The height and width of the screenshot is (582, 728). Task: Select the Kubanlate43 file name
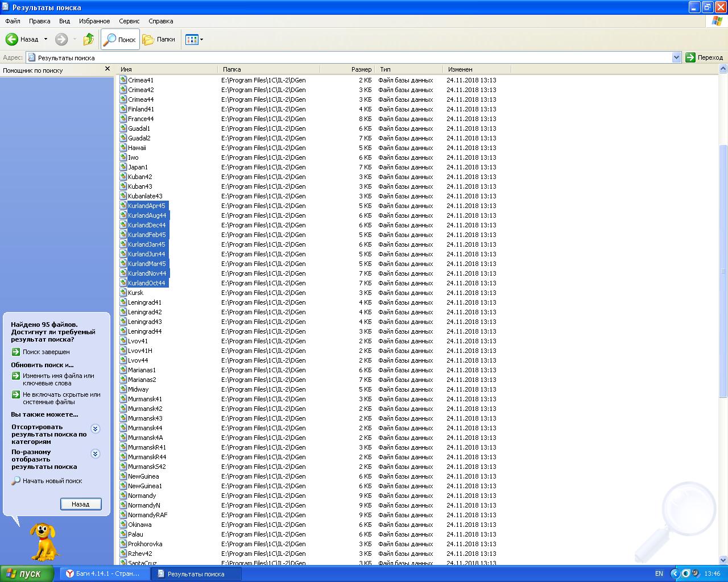(145, 196)
